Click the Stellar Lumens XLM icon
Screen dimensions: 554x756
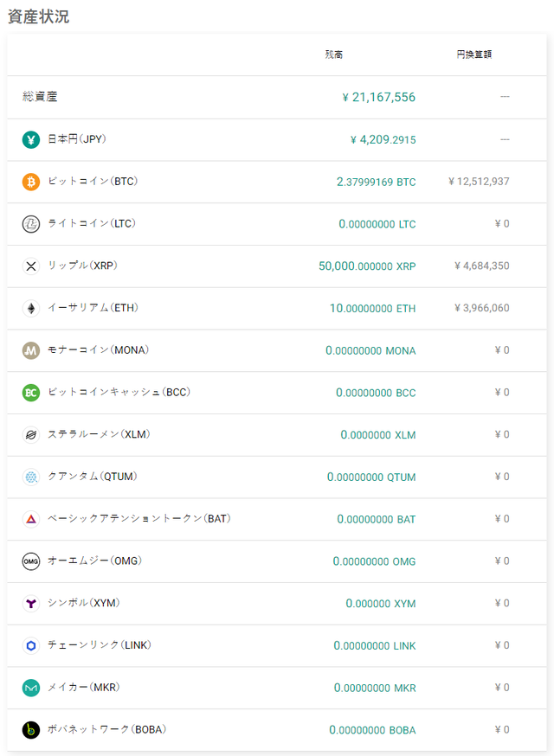(31, 435)
